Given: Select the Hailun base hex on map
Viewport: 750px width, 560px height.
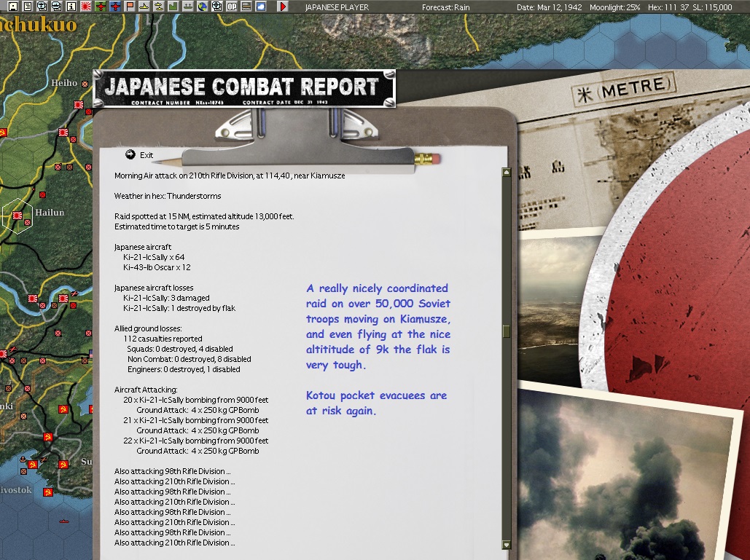Looking at the screenshot, I should 17,216.
